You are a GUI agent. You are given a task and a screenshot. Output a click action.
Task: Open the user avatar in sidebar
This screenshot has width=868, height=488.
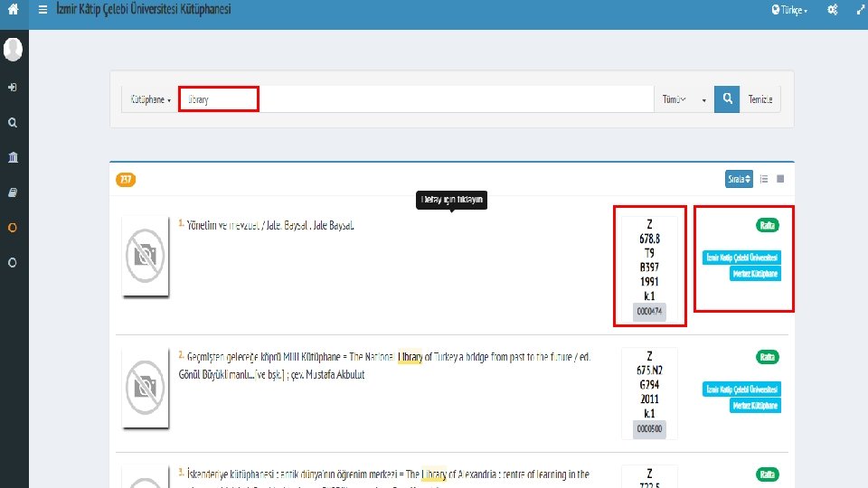click(x=13, y=49)
